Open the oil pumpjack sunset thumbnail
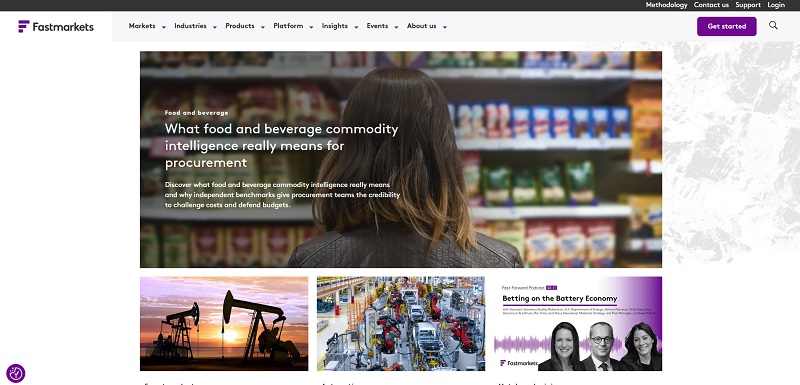This screenshot has height=385, width=800. click(x=224, y=323)
